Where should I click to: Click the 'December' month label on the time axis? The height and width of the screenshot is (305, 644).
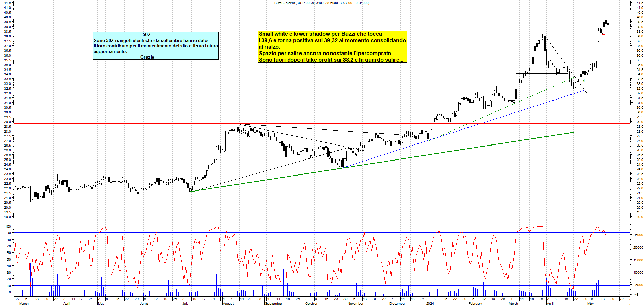click(x=398, y=303)
